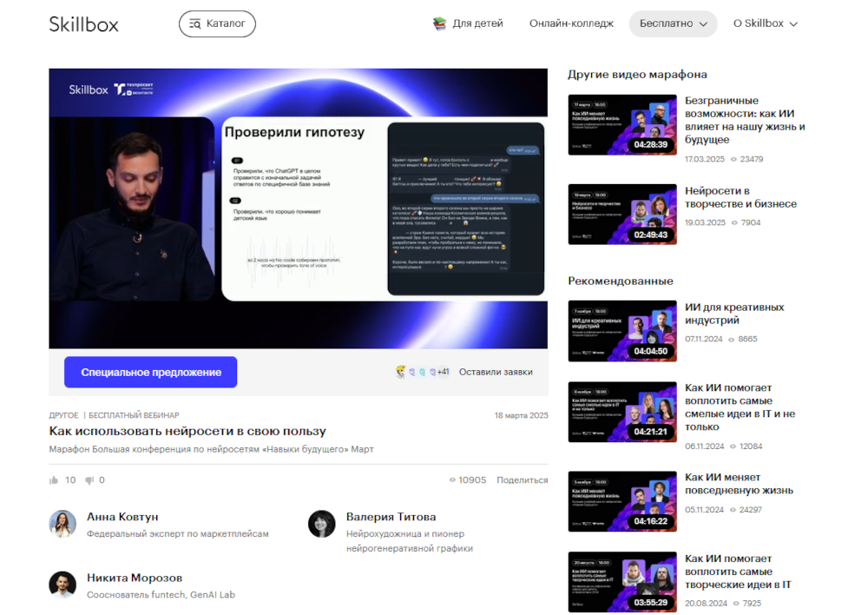Click the БЕСПЛАТНЫЙ ВЕБИНАР tag
This screenshot has height=615, width=868.
click(x=134, y=415)
